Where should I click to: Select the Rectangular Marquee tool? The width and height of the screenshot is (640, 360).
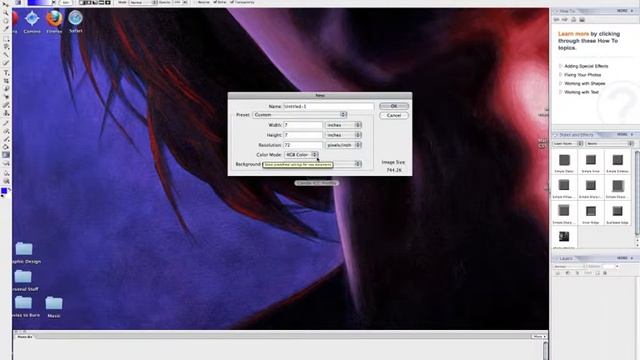coord(6,39)
